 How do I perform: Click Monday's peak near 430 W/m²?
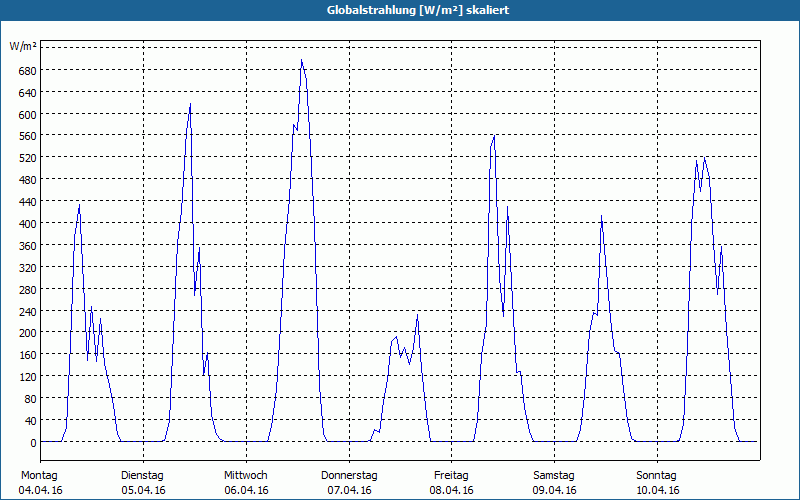pyautogui.click(x=79, y=205)
